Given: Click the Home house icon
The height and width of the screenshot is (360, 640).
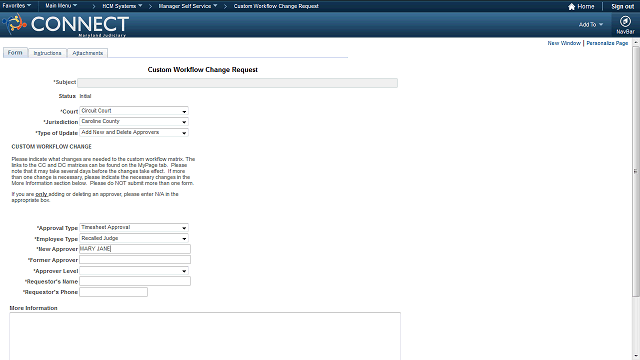Looking at the screenshot, I should click(x=571, y=7).
